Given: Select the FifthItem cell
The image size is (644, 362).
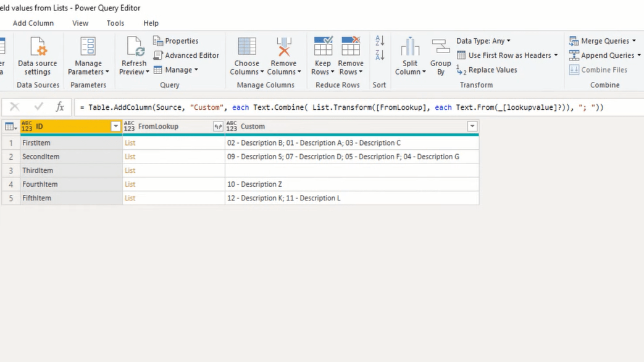Looking at the screenshot, I should pos(71,198).
